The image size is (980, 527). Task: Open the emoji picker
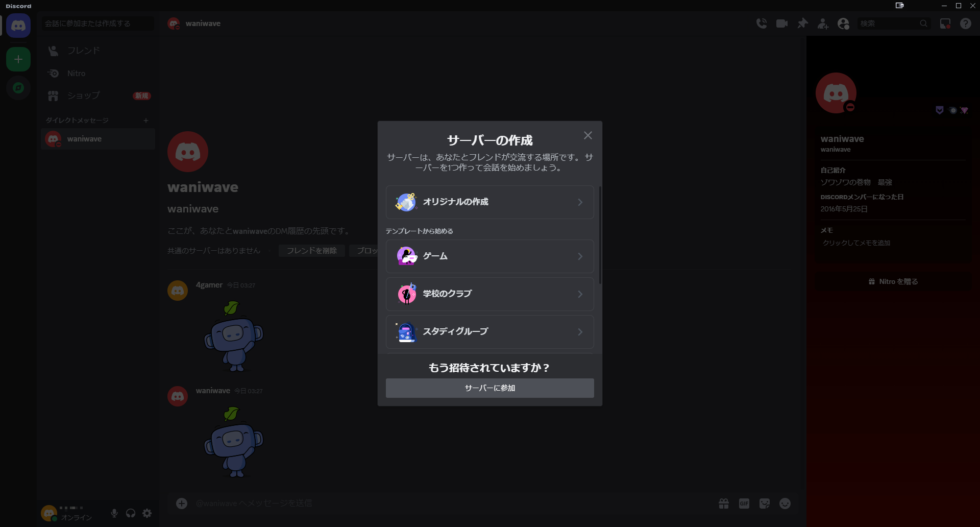[x=785, y=504]
